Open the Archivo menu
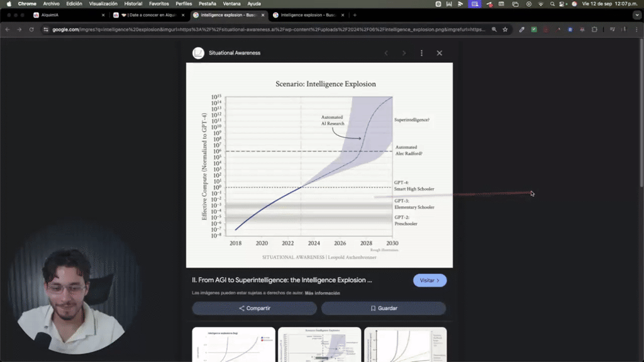Screen dimensions: 644x362 point(52,4)
